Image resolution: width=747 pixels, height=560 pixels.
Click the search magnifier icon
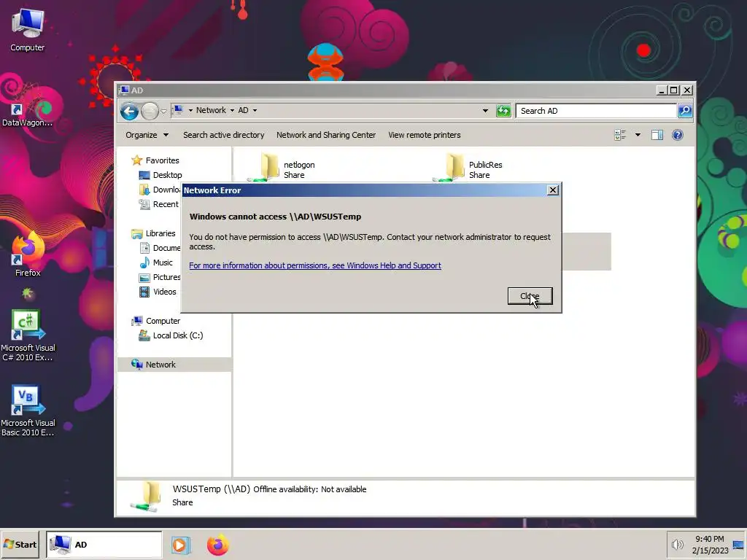684,111
